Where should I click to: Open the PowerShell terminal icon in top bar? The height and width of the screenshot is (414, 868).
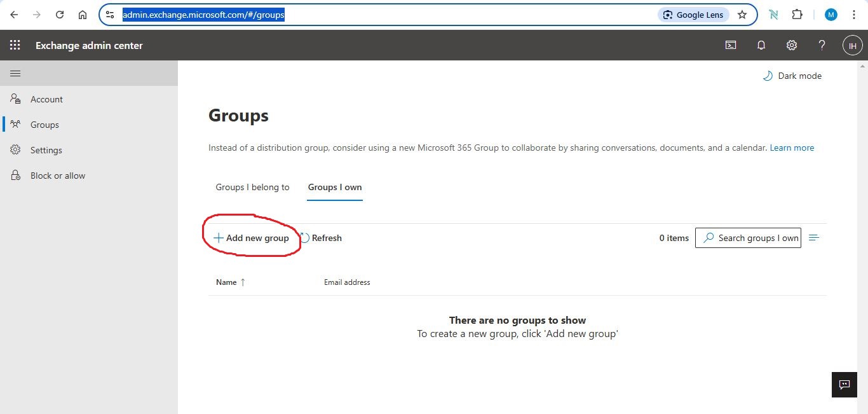coord(730,45)
